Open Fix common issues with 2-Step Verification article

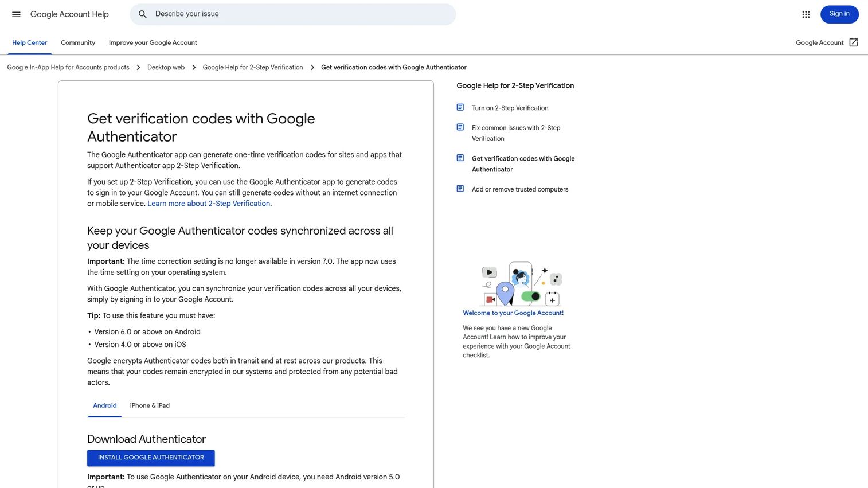(516, 133)
